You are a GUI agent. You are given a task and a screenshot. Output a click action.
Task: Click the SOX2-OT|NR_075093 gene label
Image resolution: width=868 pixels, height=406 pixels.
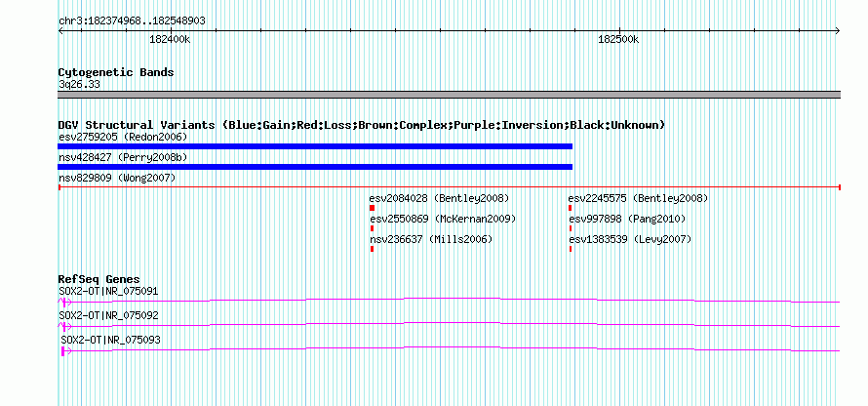(x=111, y=340)
